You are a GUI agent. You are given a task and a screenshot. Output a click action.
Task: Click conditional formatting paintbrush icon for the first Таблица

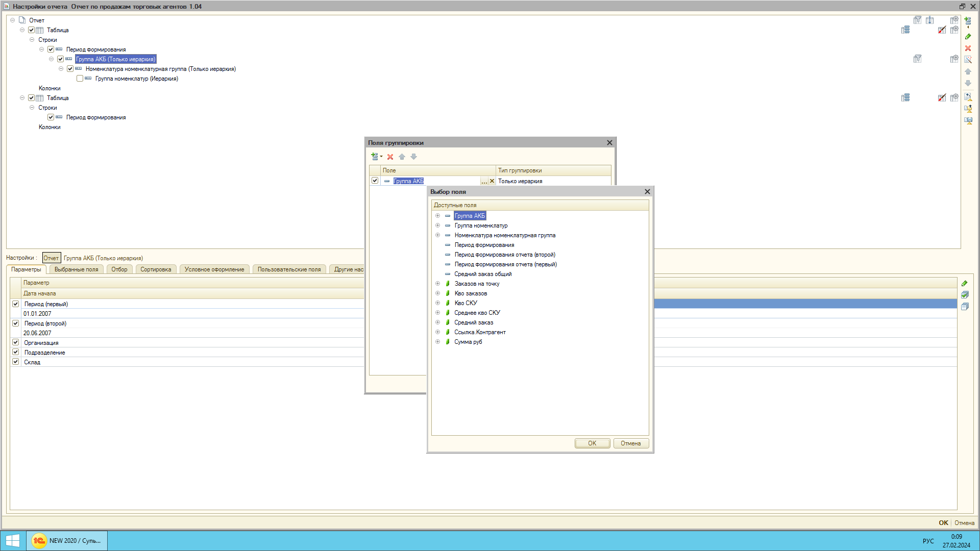tap(942, 30)
